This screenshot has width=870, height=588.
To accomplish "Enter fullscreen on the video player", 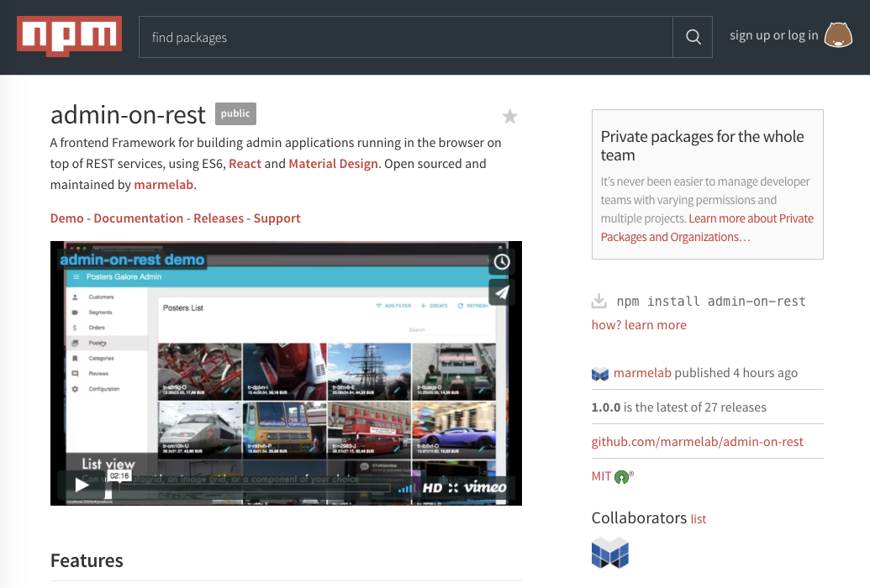I will coord(453,487).
